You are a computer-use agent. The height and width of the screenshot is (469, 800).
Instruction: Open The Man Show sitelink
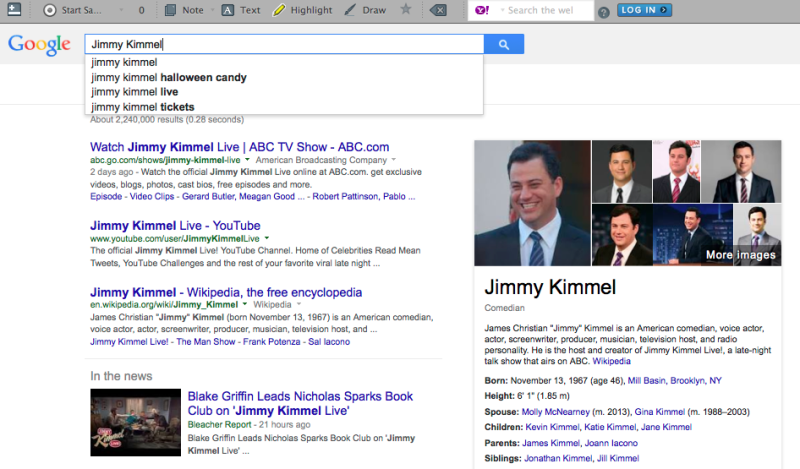click(x=206, y=342)
